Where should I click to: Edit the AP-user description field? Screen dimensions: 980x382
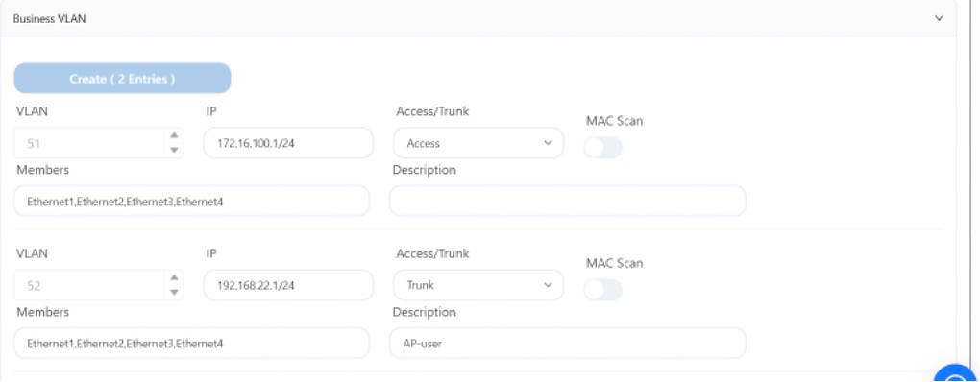pos(568,344)
